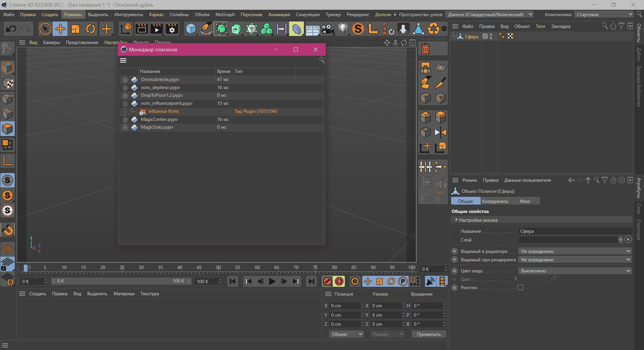Open the Компоновка Стартовая dropdown
The height and width of the screenshot is (350, 644).
(603, 14)
